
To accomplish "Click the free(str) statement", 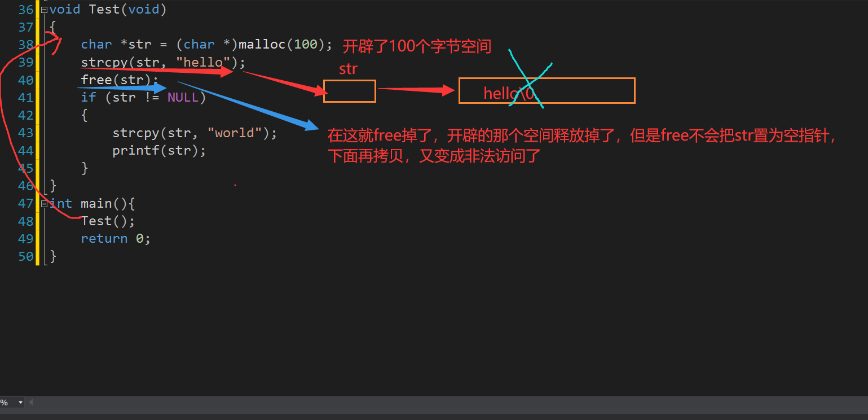I will click(x=120, y=80).
